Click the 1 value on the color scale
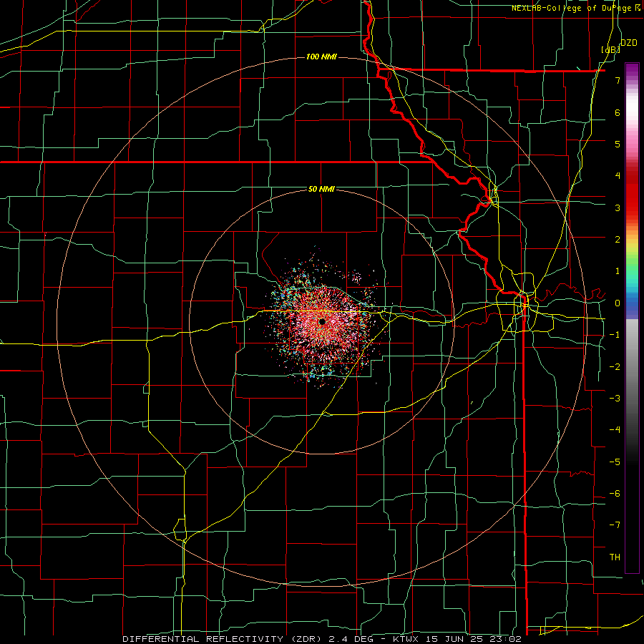The height and width of the screenshot is (644, 644). [x=618, y=270]
